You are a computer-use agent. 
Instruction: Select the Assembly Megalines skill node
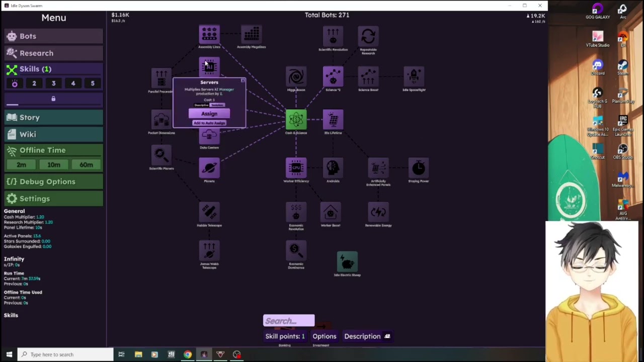(x=251, y=34)
